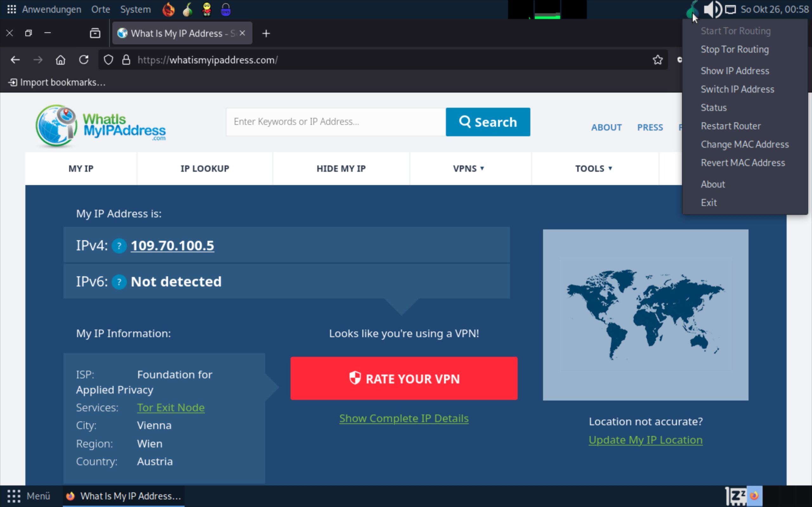Open the Anwendungen applications menu
The width and height of the screenshot is (812, 507).
click(51, 10)
